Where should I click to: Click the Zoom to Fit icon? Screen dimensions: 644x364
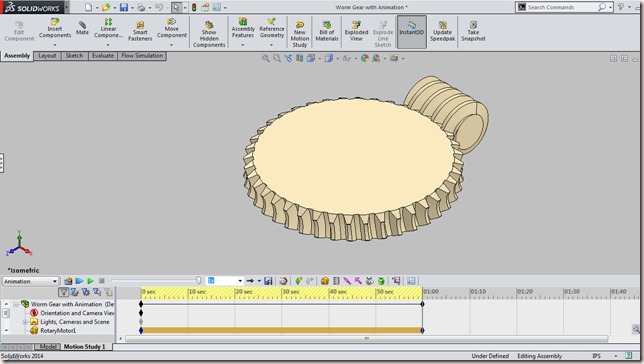[x=266, y=58]
